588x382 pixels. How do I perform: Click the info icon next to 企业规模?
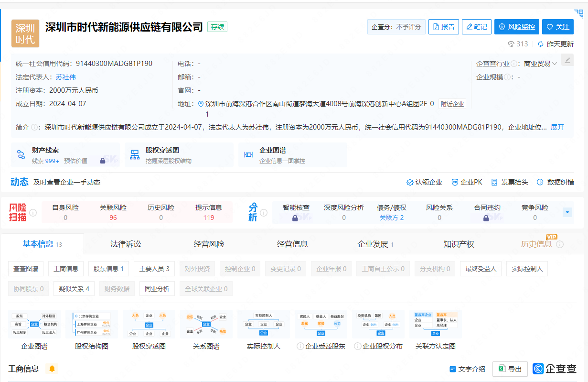(508, 77)
